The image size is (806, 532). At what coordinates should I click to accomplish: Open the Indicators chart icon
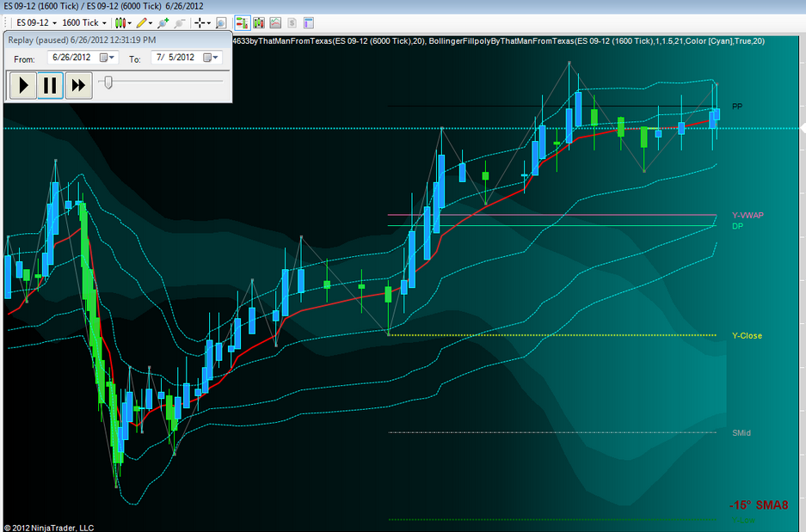pyautogui.click(x=275, y=22)
